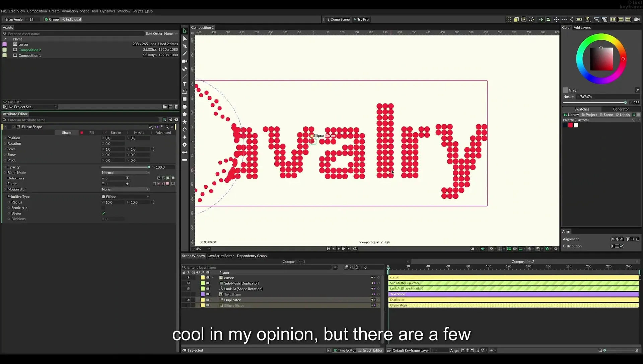Open the Primitive Type Ellipse dropdown
Screen dimensions: 643x364
coord(125,197)
